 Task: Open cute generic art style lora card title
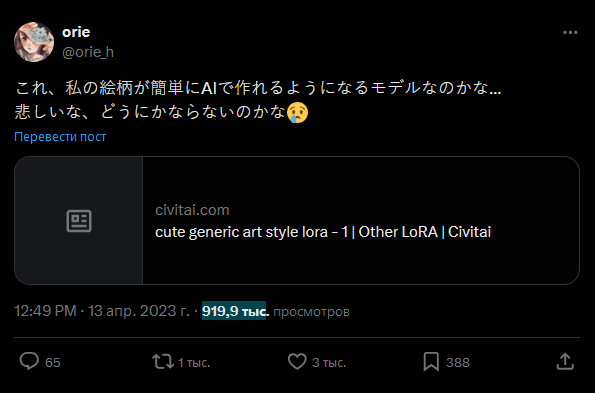(323, 232)
